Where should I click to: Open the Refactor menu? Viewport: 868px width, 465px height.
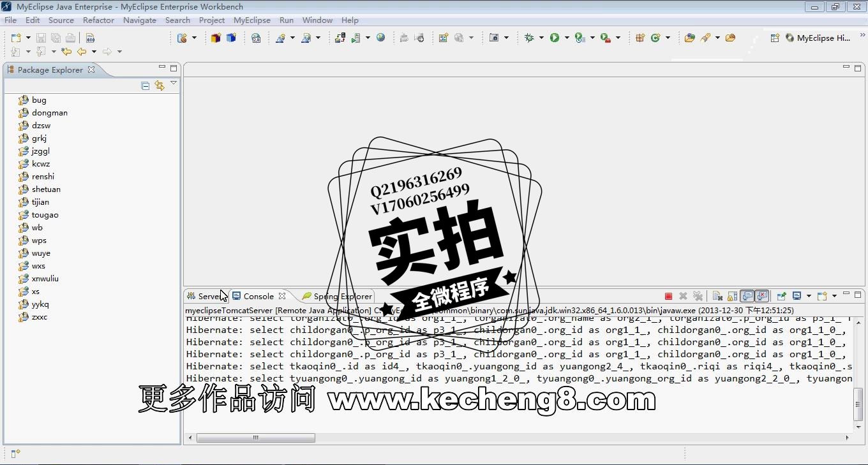(98, 20)
